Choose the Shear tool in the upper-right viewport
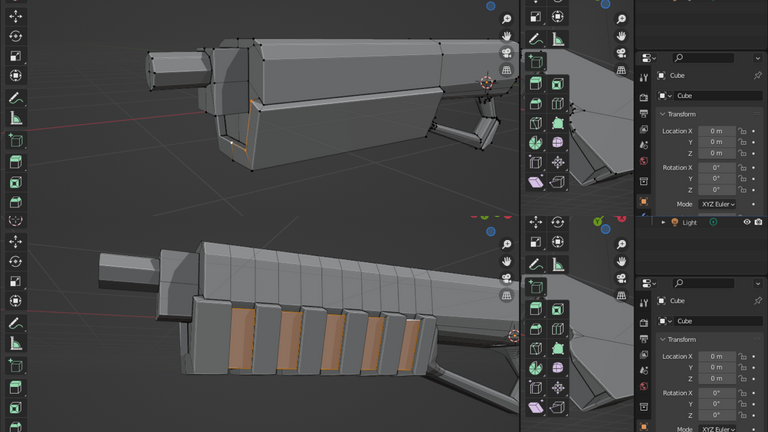Viewport: 768px width, 432px height. pos(535,182)
